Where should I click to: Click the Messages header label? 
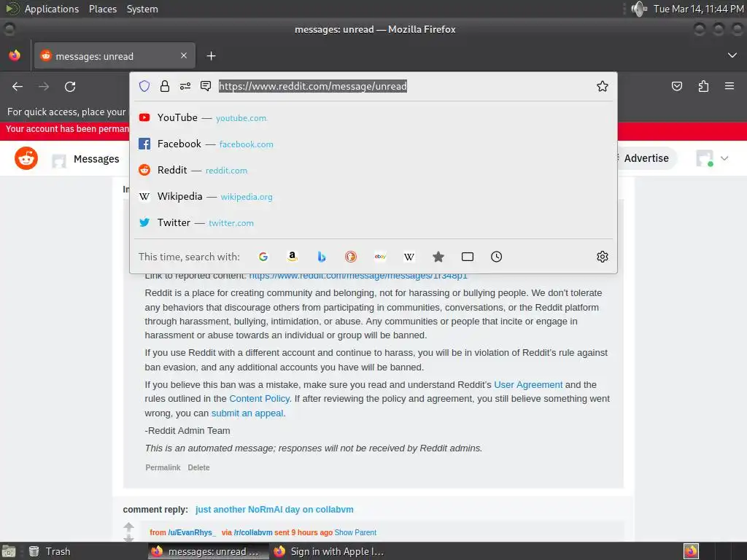(96, 158)
